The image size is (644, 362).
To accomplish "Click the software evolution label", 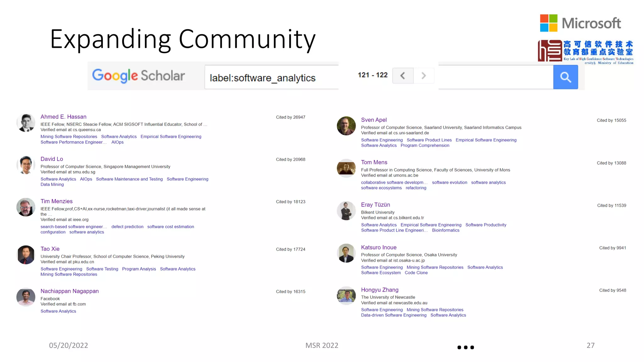I will point(449,182).
